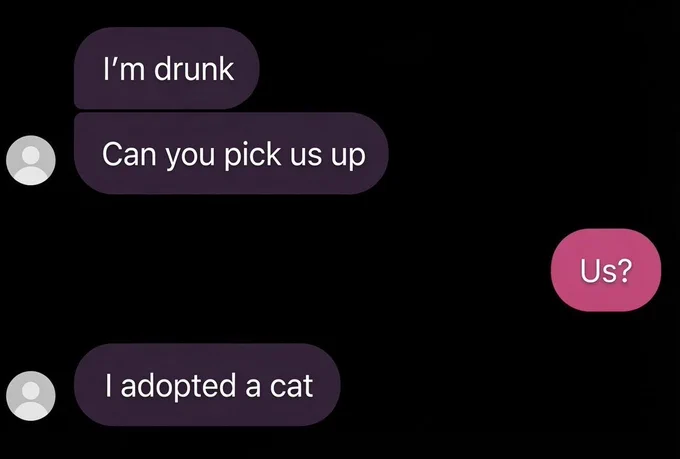Tap the 'I adopted a cat' message bubble
This screenshot has width=680, height=459.
pyautogui.click(x=207, y=384)
